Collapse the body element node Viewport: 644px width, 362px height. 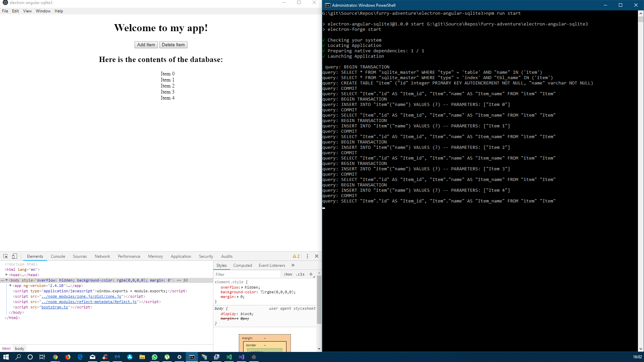(x=6, y=280)
